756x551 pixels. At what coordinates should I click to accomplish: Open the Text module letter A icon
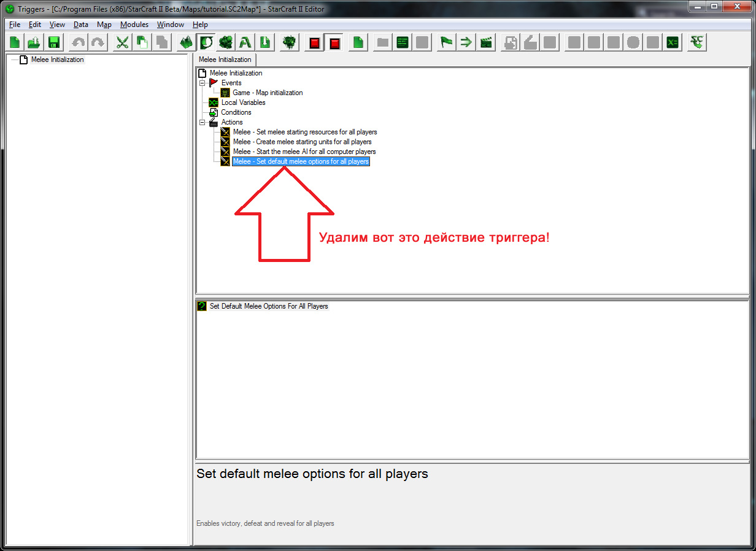tap(245, 42)
